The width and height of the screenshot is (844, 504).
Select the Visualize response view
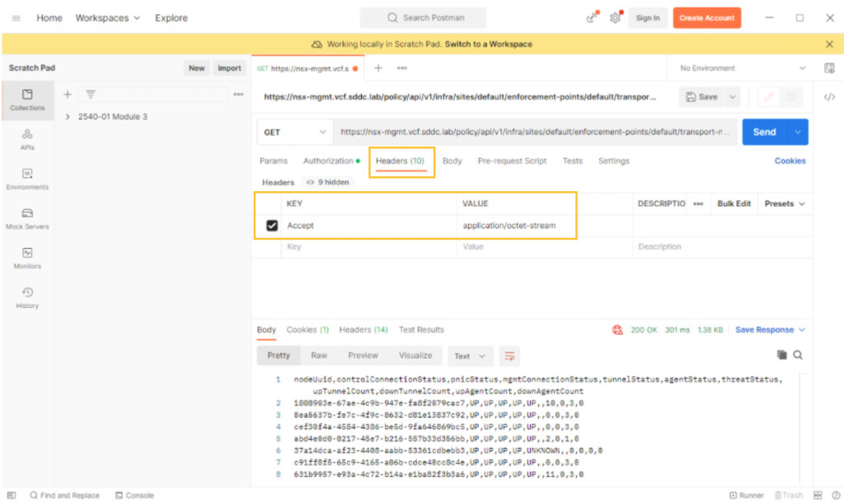[415, 356]
